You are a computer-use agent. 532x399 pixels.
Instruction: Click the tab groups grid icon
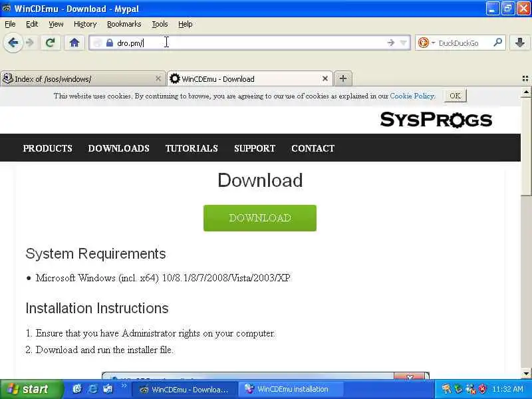525,78
